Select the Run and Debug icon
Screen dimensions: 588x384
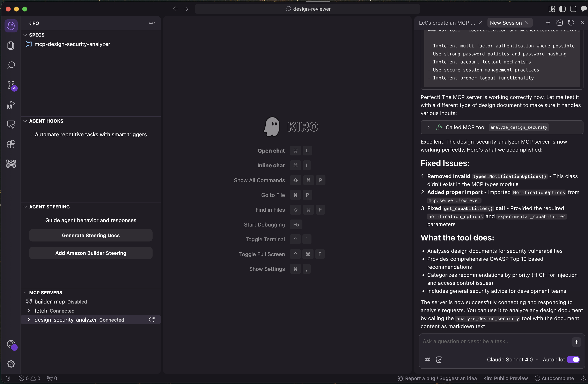point(11,105)
